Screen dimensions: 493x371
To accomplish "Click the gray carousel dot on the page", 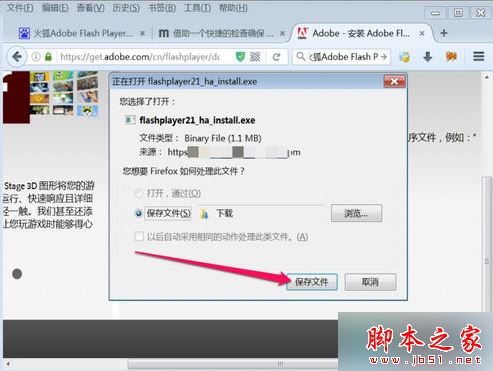I will point(17,274).
